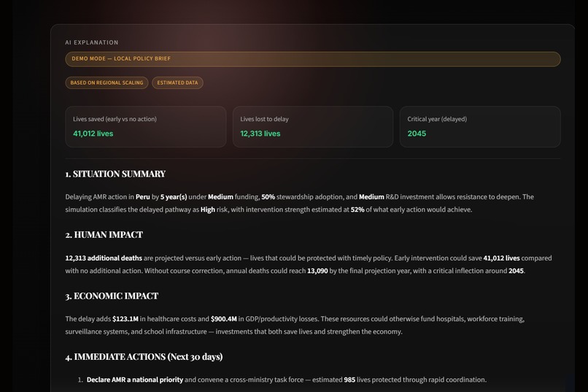Click the Human Impact heading
The width and height of the screenshot is (588, 392).
click(104, 235)
